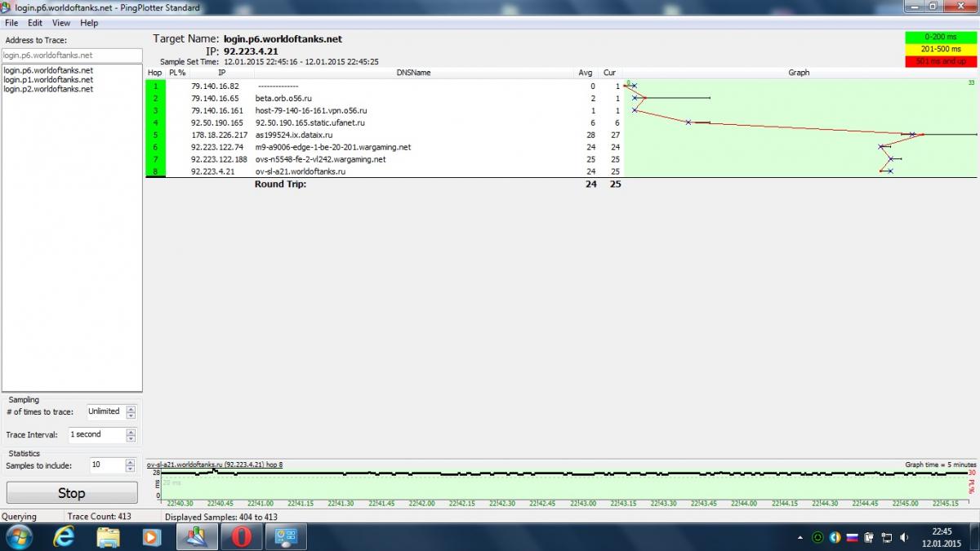The height and width of the screenshot is (551, 980).
Task: Click the green 0-200 ms legend swatch
Action: click(x=940, y=37)
